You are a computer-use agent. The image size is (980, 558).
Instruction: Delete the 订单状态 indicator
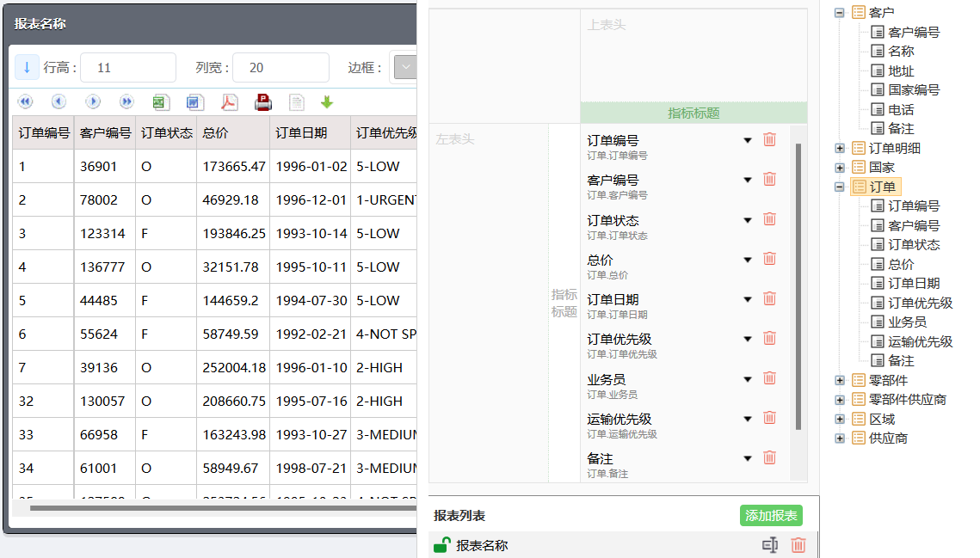point(769,219)
